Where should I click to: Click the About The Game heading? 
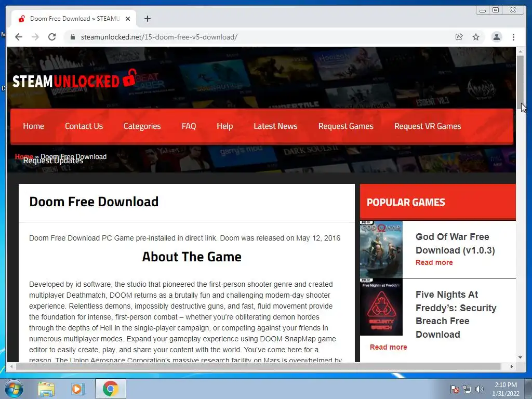click(x=192, y=257)
